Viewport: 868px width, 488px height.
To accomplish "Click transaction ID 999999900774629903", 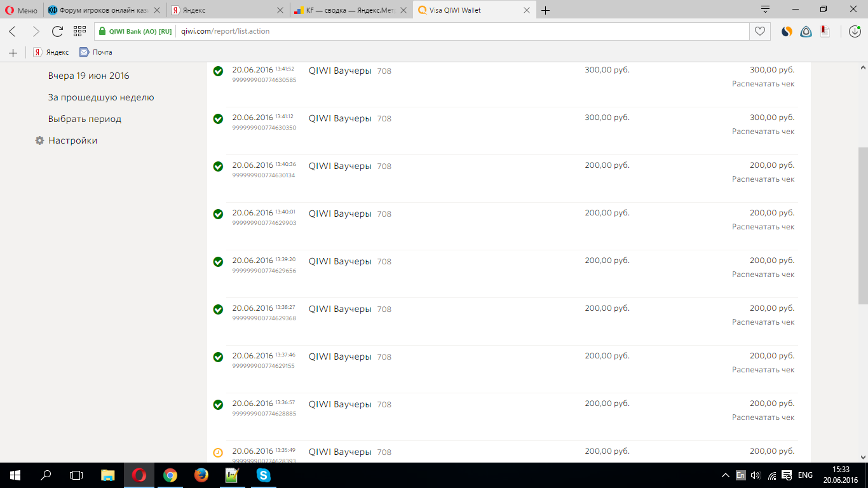I will coord(264,223).
